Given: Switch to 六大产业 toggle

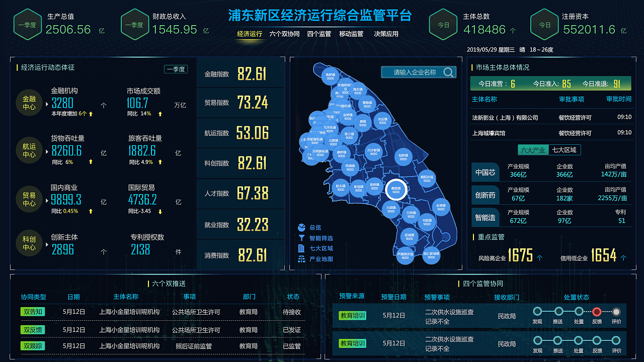Looking at the screenshot, I should (x=533, y=150).
